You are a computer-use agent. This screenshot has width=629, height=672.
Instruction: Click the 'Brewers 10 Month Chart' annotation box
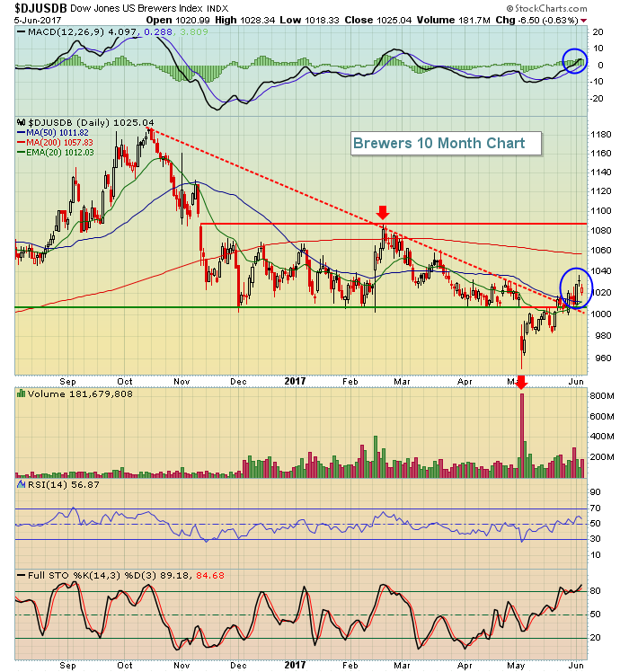[x=446, y=143]
